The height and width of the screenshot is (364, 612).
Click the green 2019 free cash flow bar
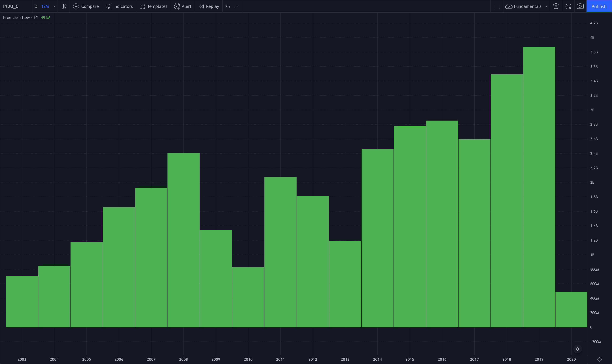[539, 186]
